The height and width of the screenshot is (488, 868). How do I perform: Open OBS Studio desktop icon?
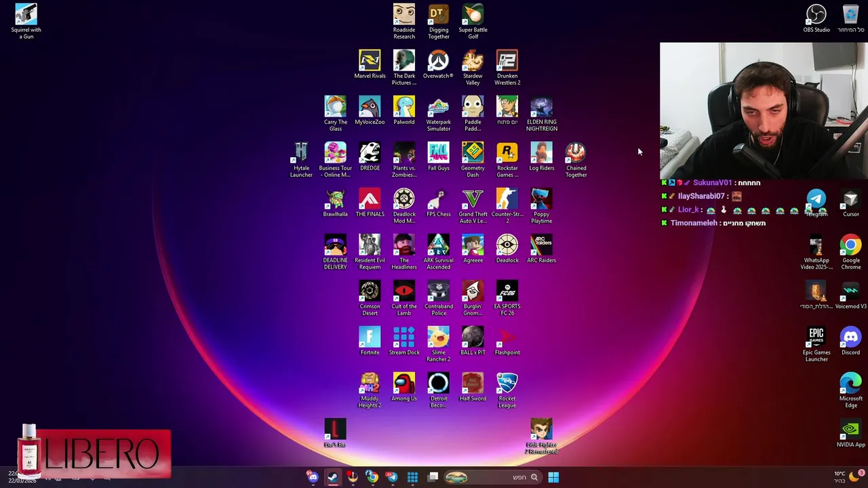pyautogui.click(x=816, y=18)
